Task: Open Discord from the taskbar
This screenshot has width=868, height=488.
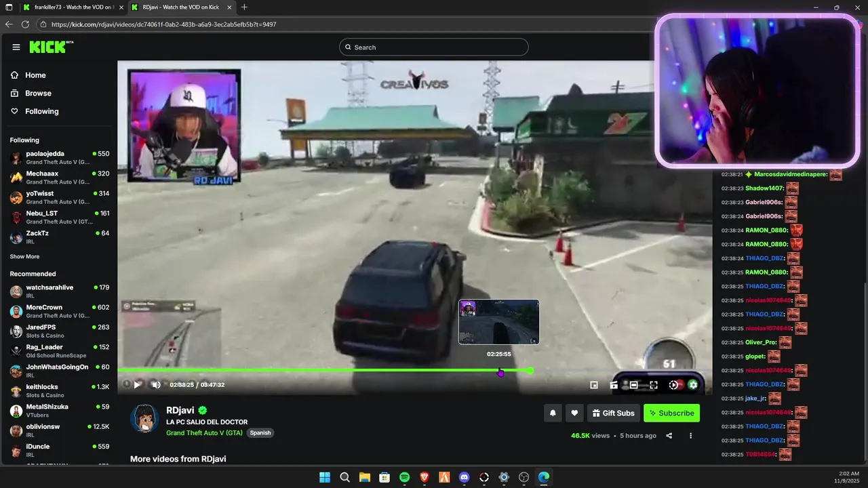Action: point(464,477)
